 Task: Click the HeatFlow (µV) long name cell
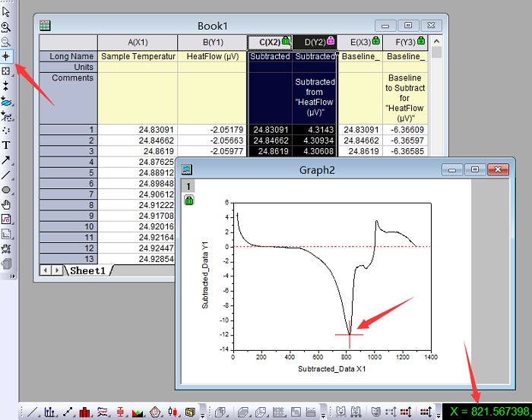click(212, 56)
